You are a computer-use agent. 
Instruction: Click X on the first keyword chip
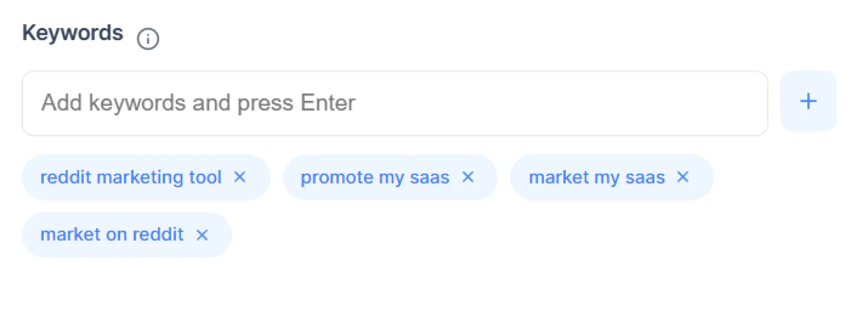click(240, 177)
